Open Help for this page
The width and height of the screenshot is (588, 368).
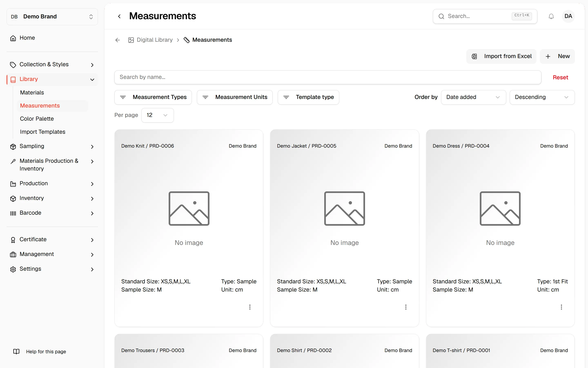pyautogui.click(x=39, y=351)
